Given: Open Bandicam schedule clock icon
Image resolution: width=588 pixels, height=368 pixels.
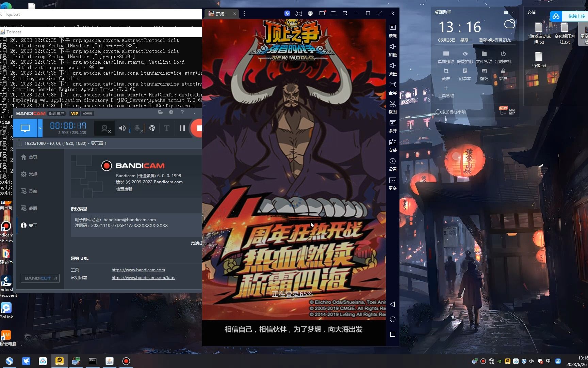Looking at the screenshot, I should point(171,112).
